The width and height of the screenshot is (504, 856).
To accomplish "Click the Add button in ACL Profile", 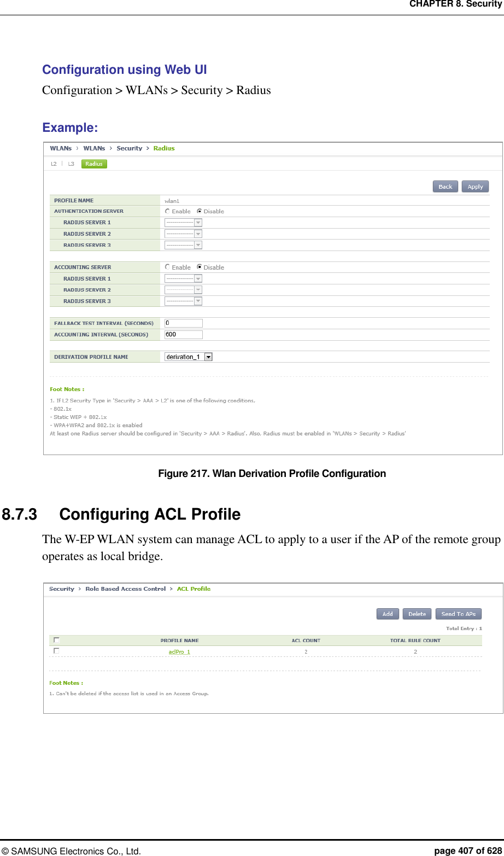I will (387, 614).
